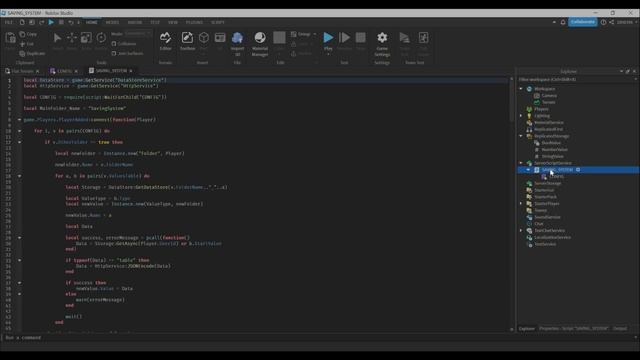Screen dimensions: 640x360
Task: Select ServerStorage in the Explorer
Action: (547, 183)
